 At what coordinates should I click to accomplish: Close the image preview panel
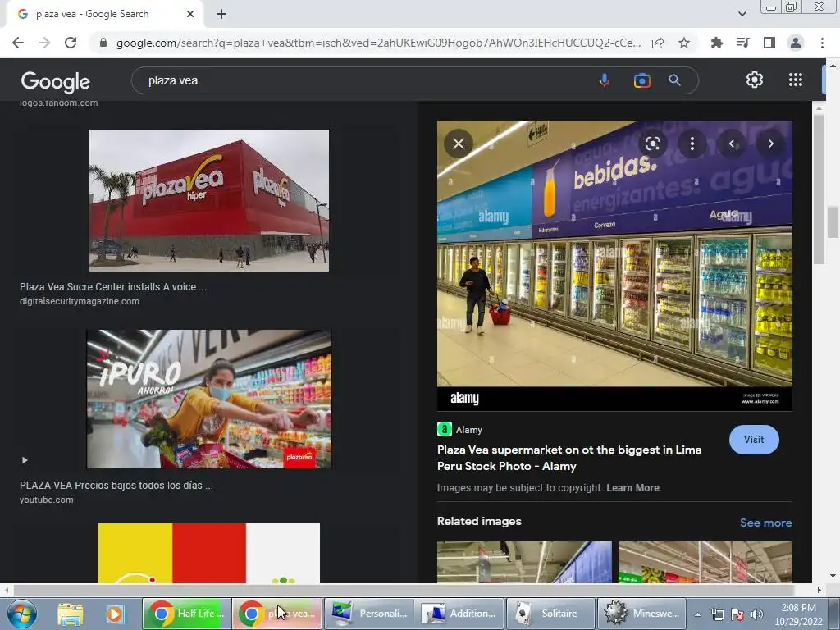(459, 144)
